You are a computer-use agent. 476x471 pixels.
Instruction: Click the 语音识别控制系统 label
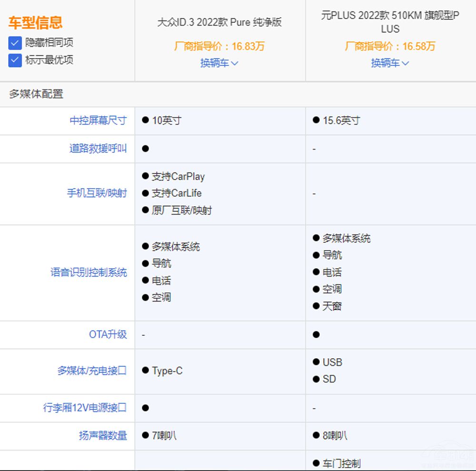pos(89,272)
